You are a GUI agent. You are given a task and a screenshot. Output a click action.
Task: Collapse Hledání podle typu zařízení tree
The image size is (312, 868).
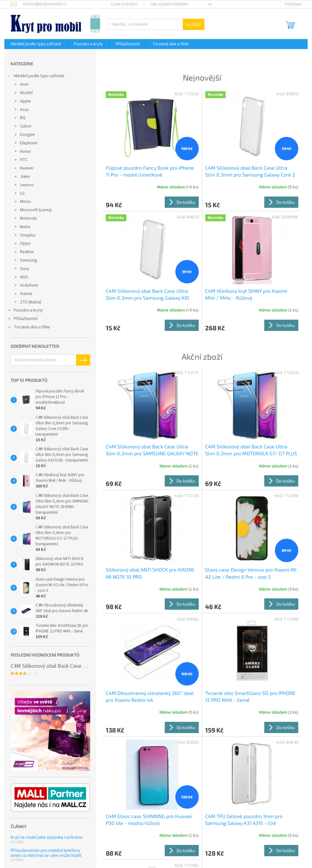pyautogui.click(x=9, y=76)
